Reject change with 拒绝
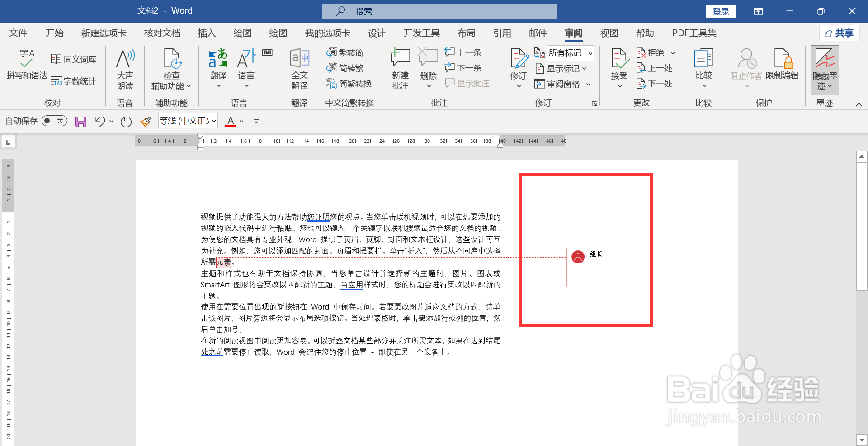Screen dimensions: 868x446 pyautogui.click(x=651, y=53)
